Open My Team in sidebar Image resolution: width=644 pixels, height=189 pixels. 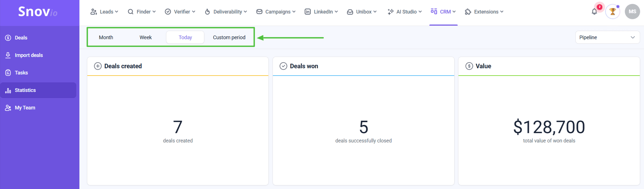coord(25,108)
